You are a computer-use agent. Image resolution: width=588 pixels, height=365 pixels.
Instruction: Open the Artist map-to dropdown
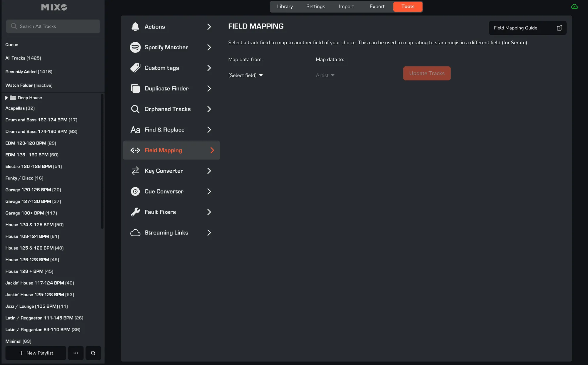[x=325, y=75]
